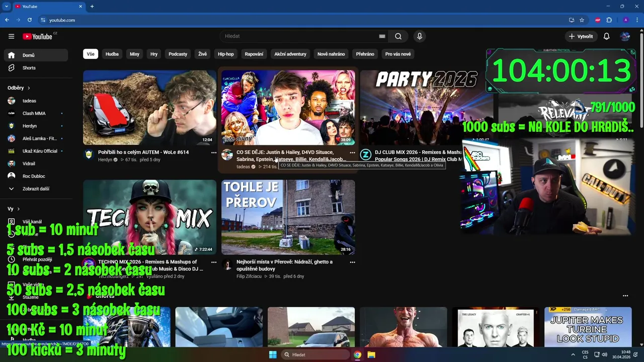Show hidden system tray icons

point(573,354)
